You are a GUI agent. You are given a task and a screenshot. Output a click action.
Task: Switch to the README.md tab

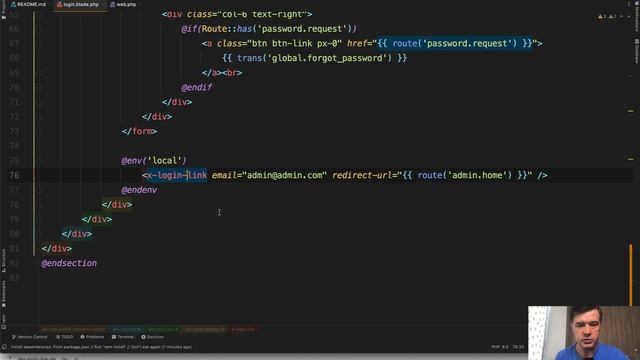click(28, 4)
